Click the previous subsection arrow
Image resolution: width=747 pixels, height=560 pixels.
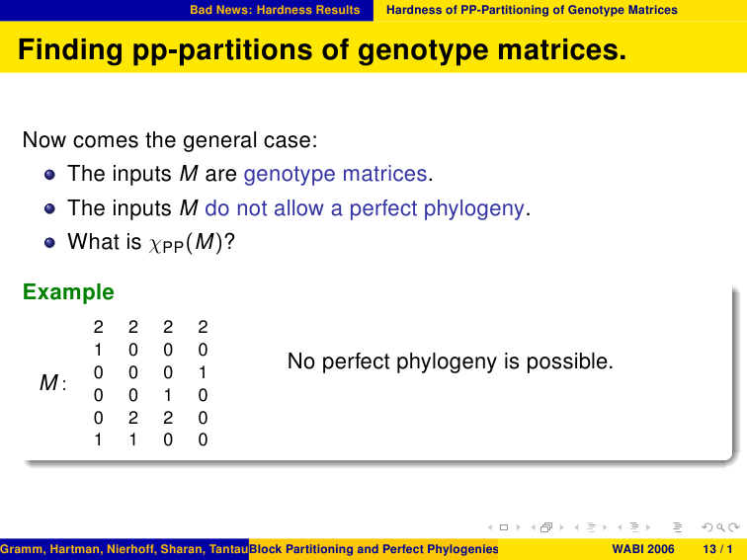click(576, 527)
